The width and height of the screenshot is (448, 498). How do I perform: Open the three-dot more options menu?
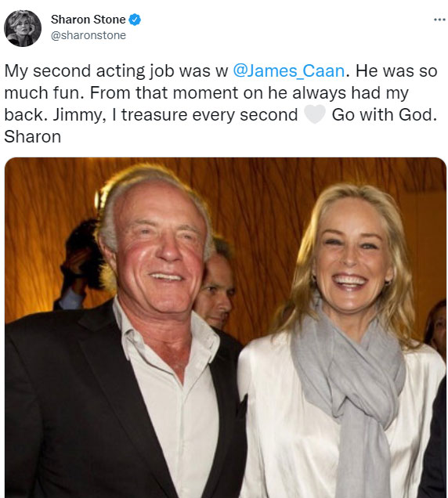tap(439, 20)
